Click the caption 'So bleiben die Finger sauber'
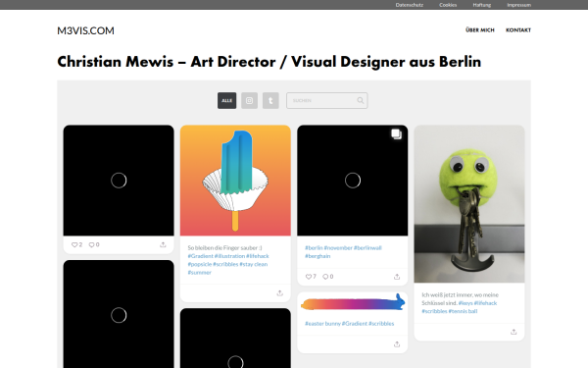This screenshot has width=588, height=368. tap(224, 248)
